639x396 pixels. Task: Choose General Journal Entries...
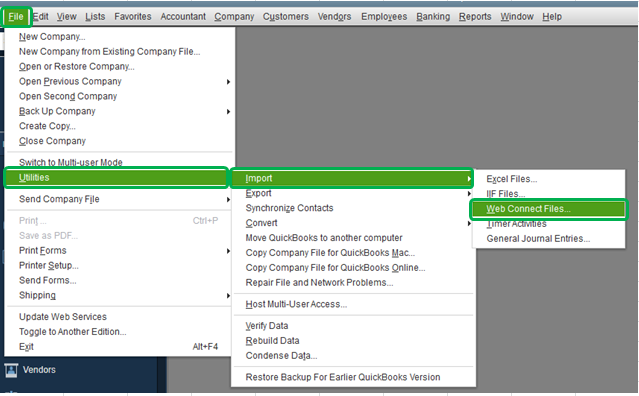[549, 239]
